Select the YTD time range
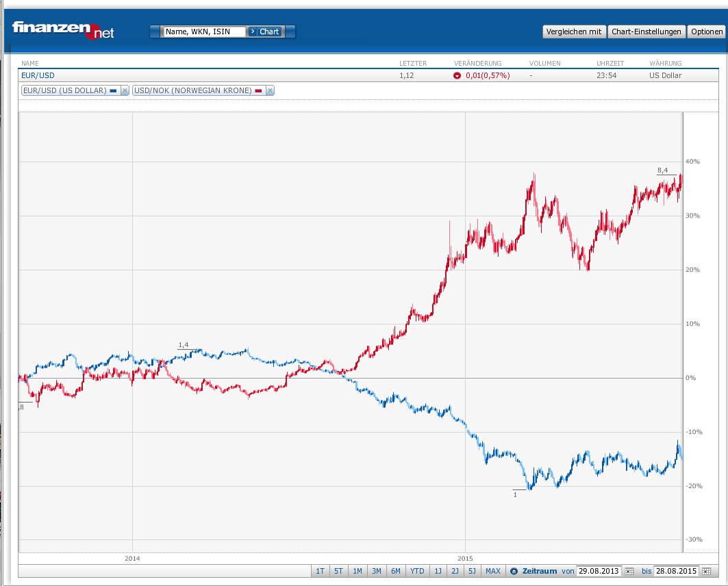728x586 pixels. coord(417,571)
